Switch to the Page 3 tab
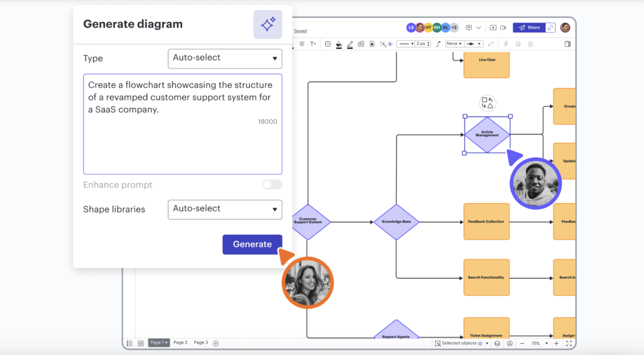644x355 pixels. pyautogui.click(x=201, y=343)
